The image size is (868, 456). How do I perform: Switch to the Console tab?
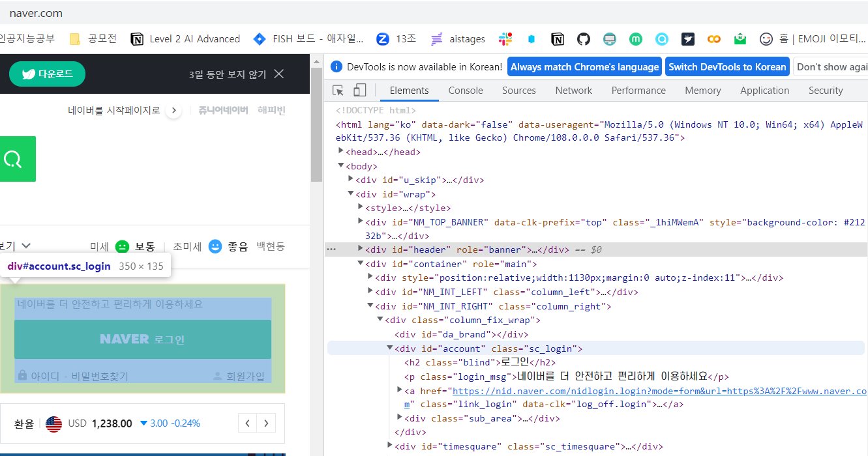(466, 91)
